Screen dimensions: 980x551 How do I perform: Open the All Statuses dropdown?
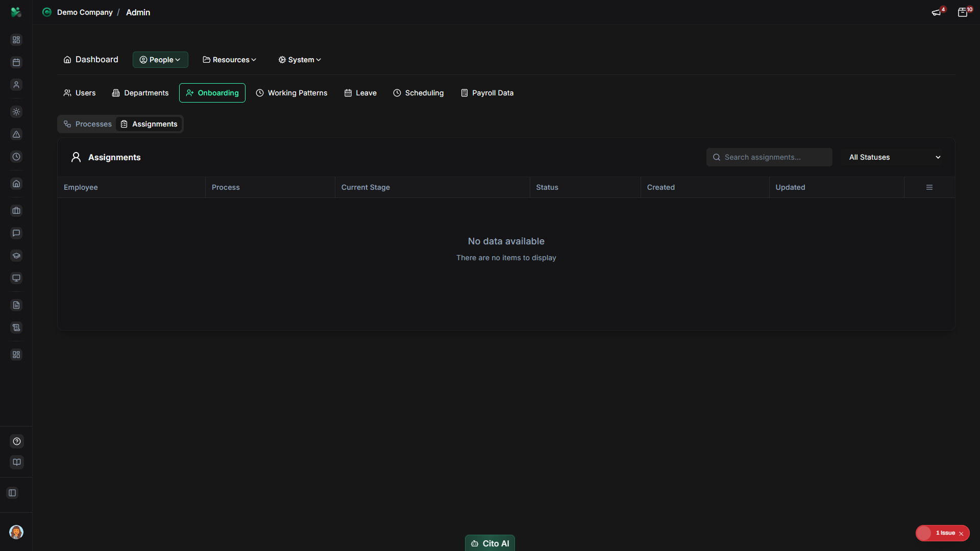(x=894, y=157)
